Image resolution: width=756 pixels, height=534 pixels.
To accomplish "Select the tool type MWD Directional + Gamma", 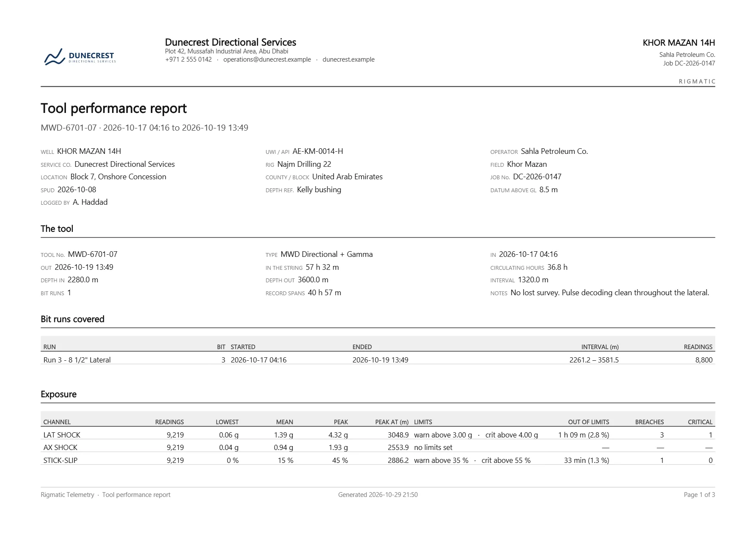I will point(327,254).
